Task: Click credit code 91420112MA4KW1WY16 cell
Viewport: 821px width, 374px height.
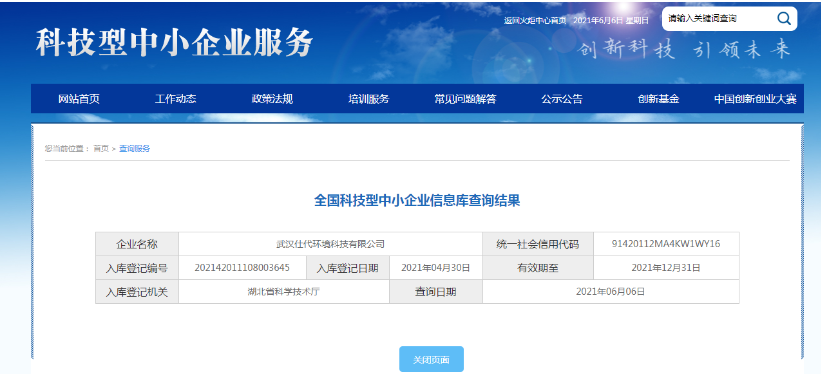Action: point(666,244)
